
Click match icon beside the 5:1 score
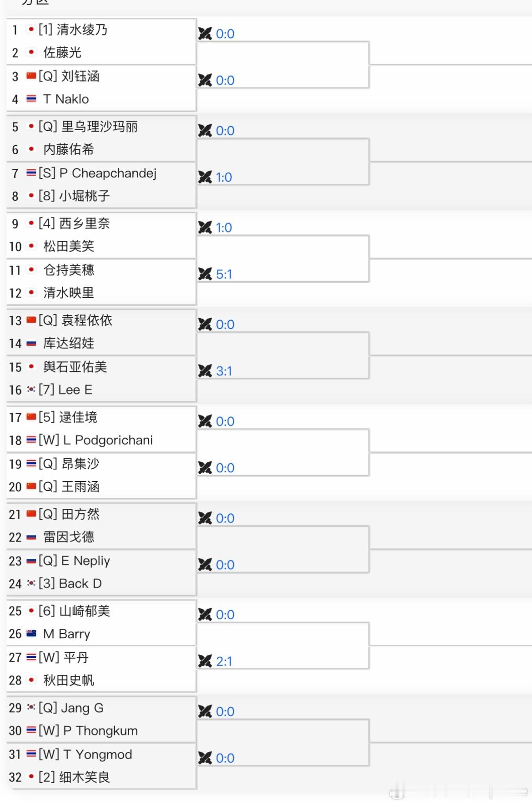205,274
